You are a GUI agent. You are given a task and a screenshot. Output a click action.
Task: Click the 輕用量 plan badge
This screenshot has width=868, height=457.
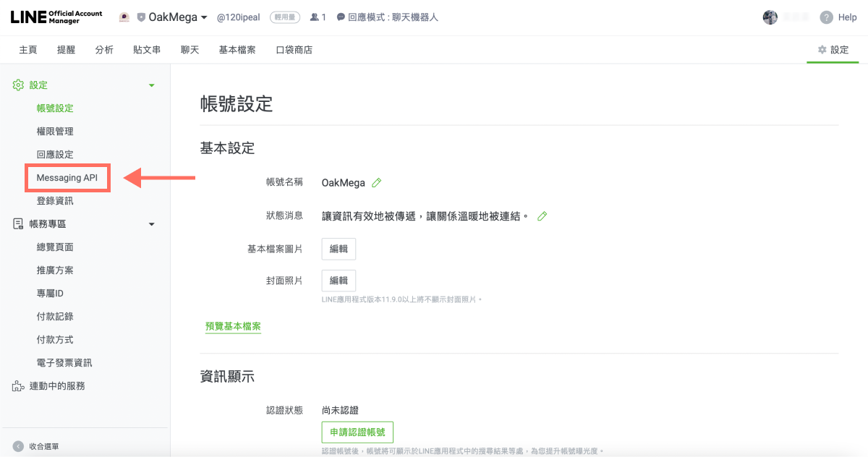285,17
